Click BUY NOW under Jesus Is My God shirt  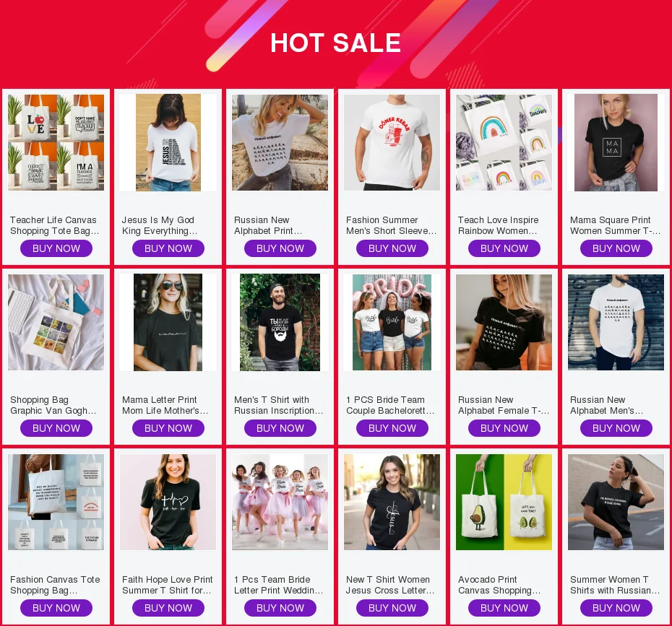pyautogui.click(x=168, y=248)
